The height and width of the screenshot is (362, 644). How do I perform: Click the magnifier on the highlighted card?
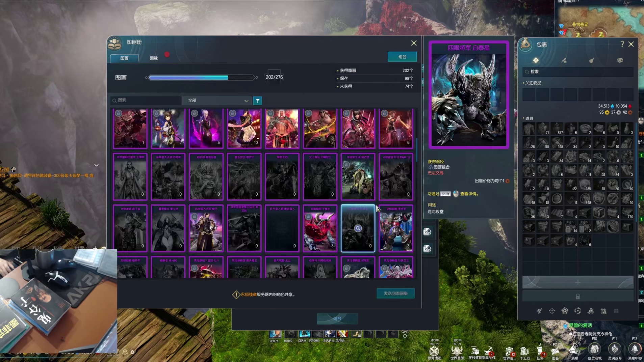[x=358, y=228]
